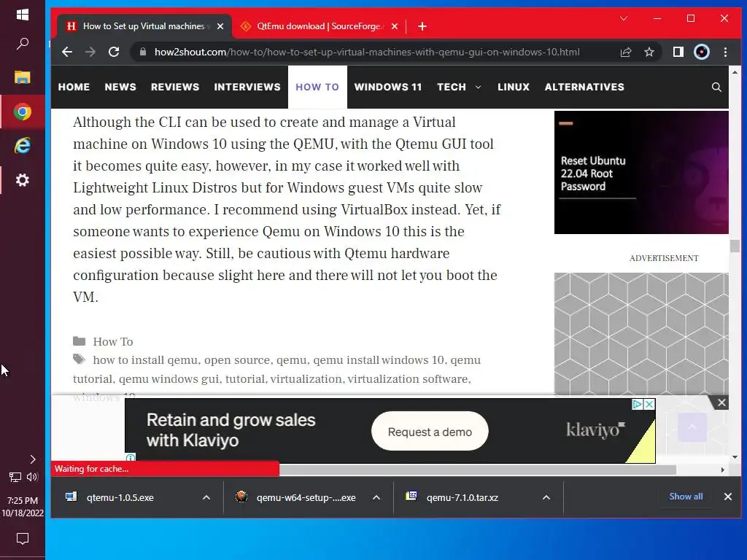Open tab search chevron in title bar
747x560 pixels.
tap(624, 18)
